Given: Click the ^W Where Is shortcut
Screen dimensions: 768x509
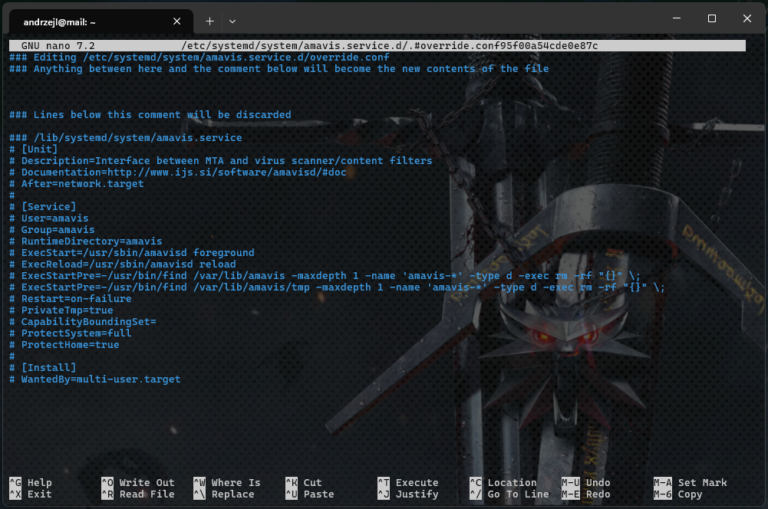Looking at the screenshot, I should tap(227, 483).
